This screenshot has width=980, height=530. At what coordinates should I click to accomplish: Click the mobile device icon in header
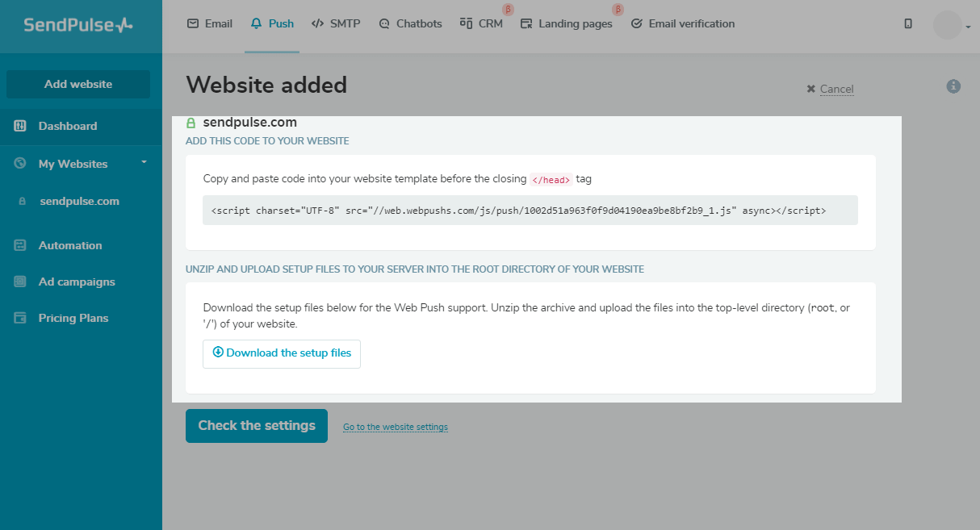point(908,24)
